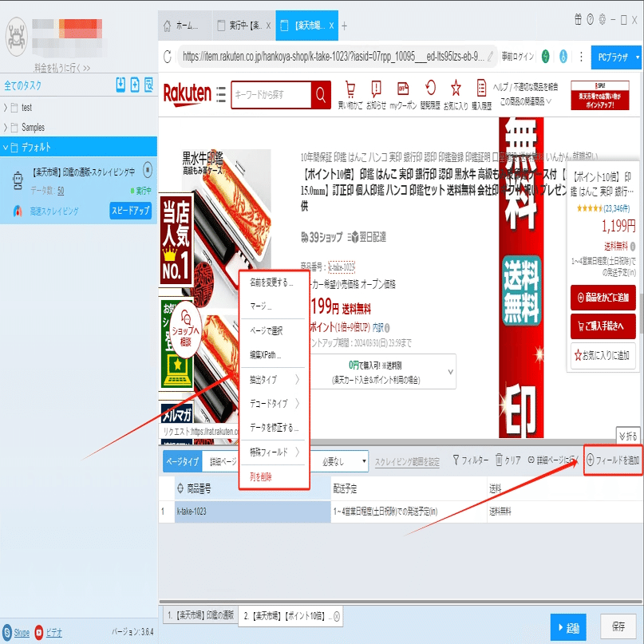This screenshot has width=644, height=644.
Task: Click the green lightning icon in address bar
Action: click(545, 57)
